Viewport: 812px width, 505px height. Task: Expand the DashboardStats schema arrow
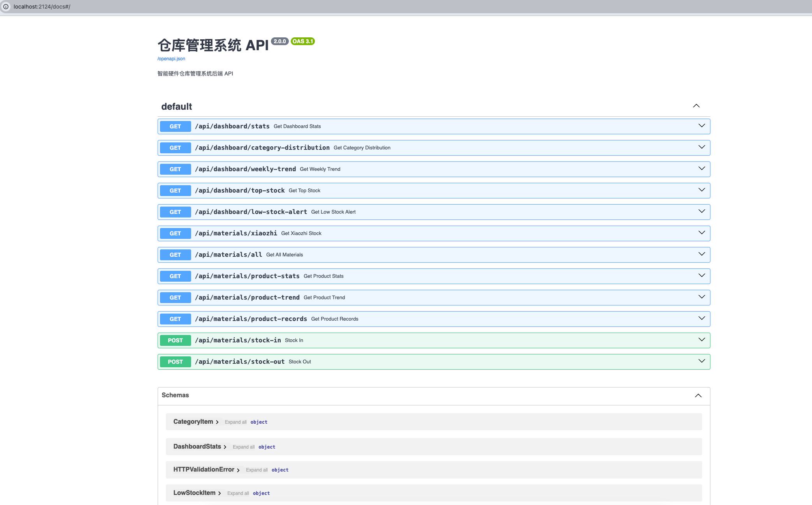pyautogui.click(x=225, y=447)
